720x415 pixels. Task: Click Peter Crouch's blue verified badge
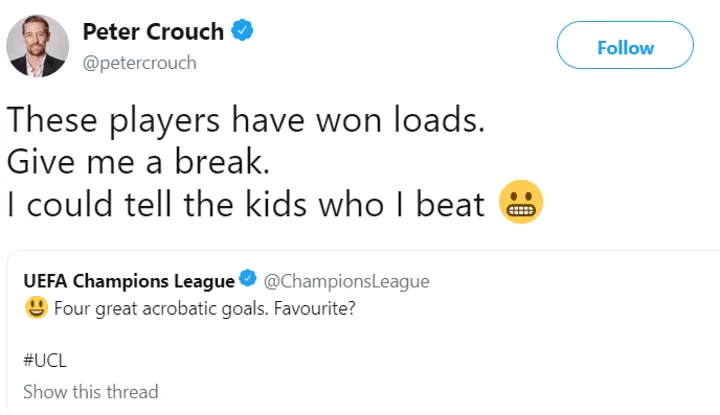[x=242, y=30]
